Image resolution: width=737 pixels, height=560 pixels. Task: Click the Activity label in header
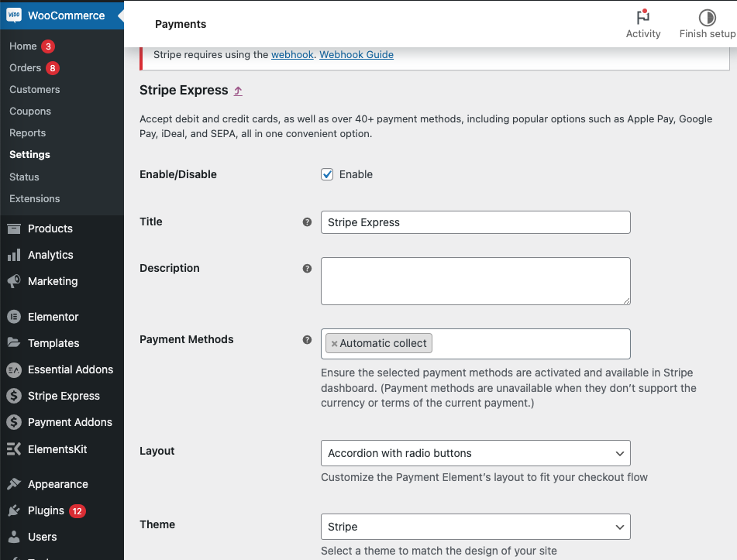point(643,34)
